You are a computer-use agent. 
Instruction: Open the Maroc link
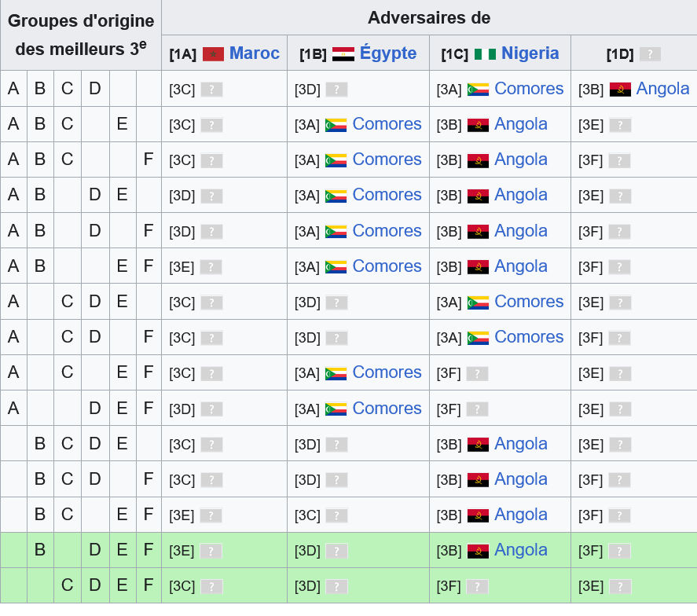255,53
